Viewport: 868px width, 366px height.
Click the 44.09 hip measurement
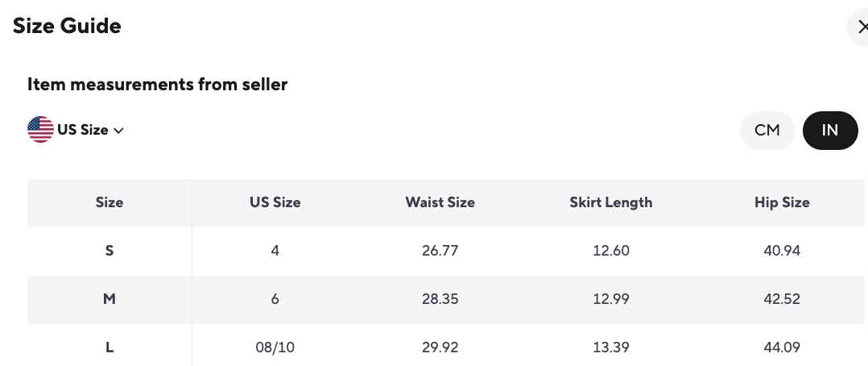(781, 347)
